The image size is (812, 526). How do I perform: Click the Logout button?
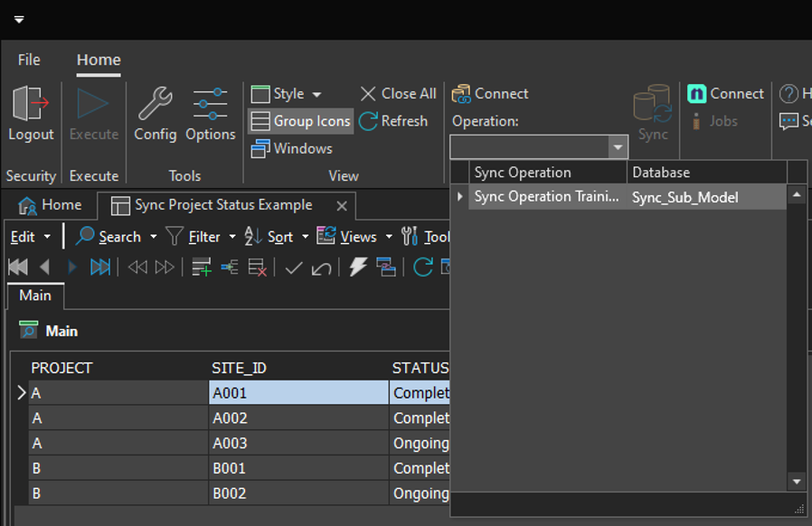[31, 113]
